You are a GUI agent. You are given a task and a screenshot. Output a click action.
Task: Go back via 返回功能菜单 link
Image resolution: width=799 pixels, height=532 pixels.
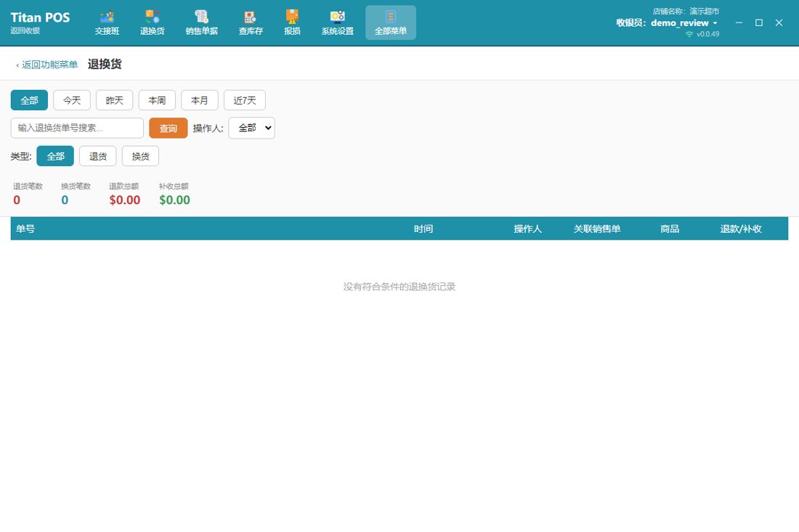tap(47, 65)
